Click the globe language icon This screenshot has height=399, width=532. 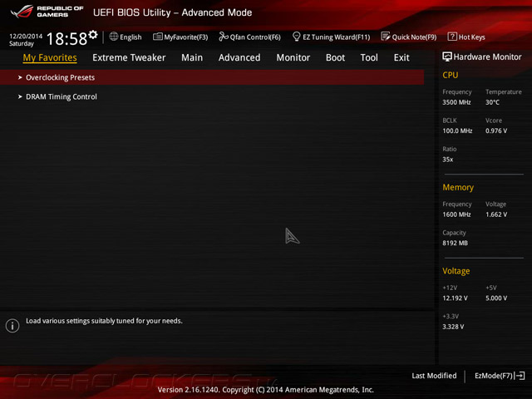click(114, 37)
